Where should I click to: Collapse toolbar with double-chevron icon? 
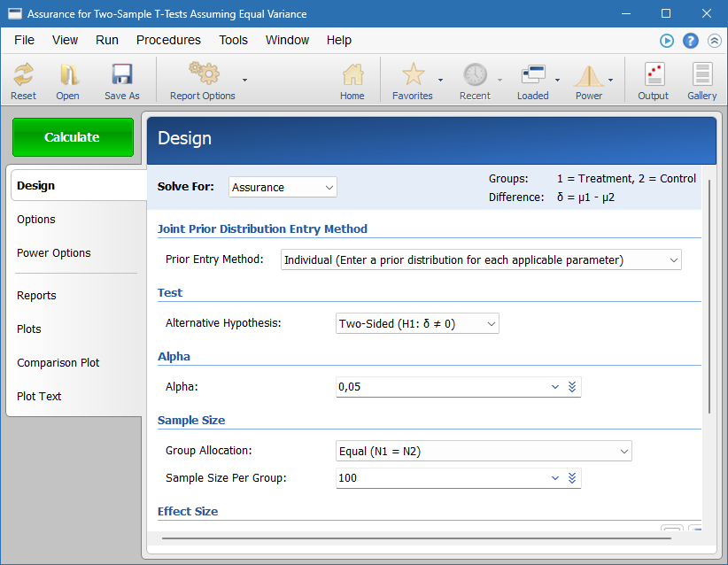pos(714,41)
